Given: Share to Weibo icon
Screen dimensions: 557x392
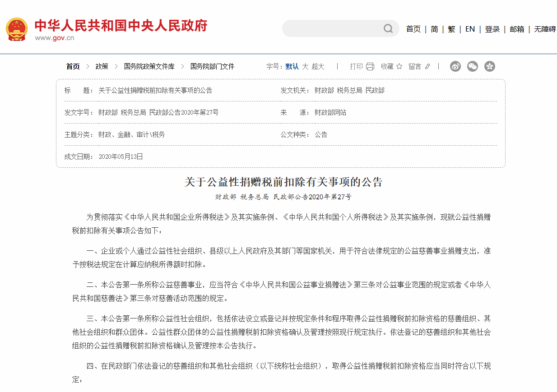Looking at the screenshot, I should [455, 66].
